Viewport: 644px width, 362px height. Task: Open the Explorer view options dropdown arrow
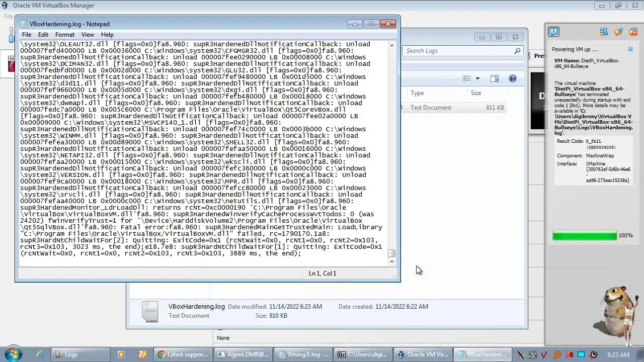tap(477, 78)
